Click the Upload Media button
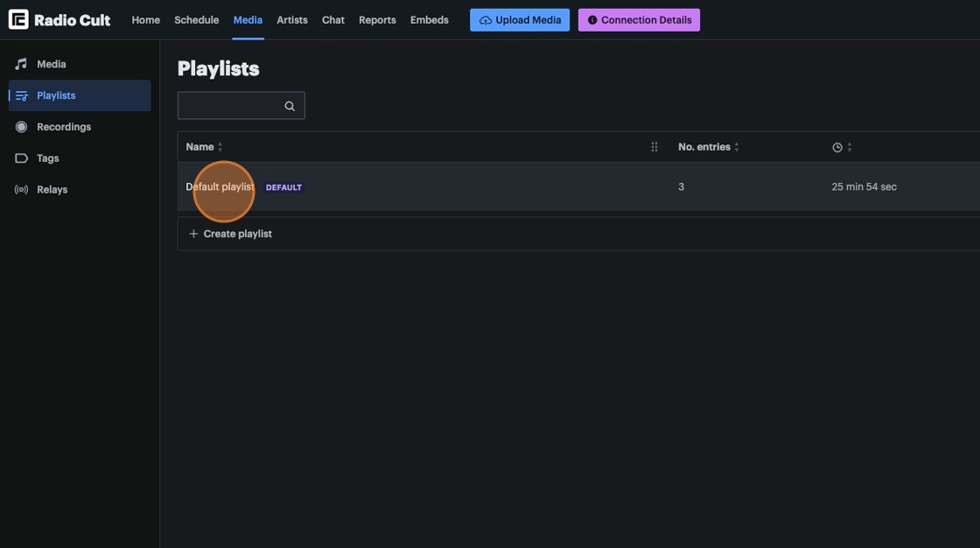 [x=520, y=20]
